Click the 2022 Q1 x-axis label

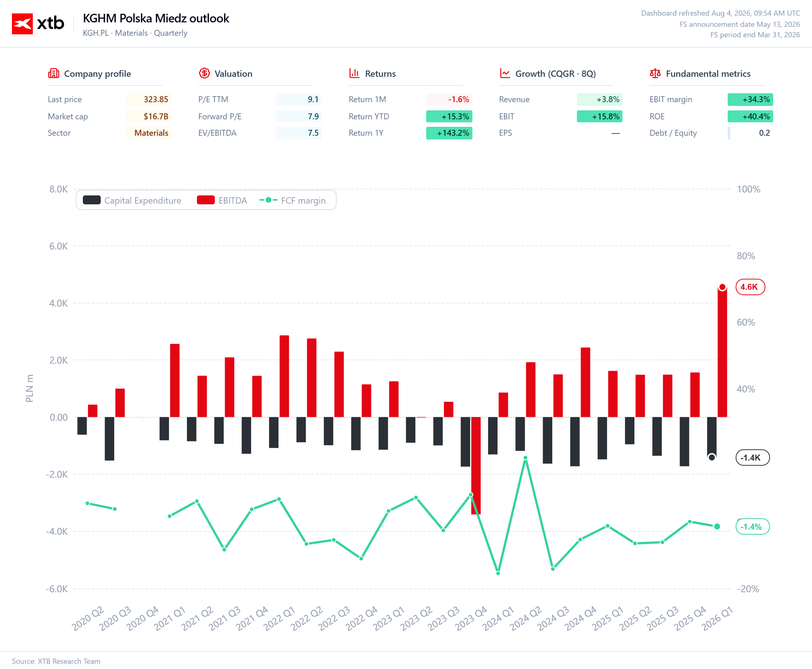pyautogui.click(x=279, y=618)
